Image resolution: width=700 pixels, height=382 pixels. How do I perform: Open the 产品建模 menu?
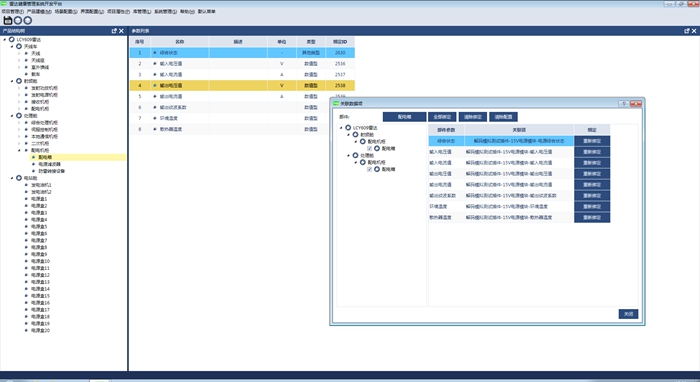[39, 12]
